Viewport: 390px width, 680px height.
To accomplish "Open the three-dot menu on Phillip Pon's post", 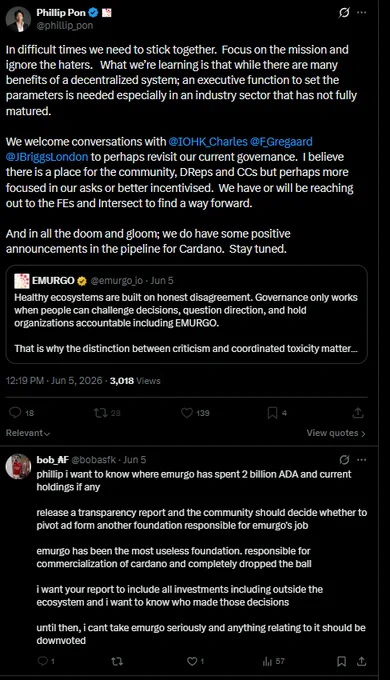I will 361,13.
